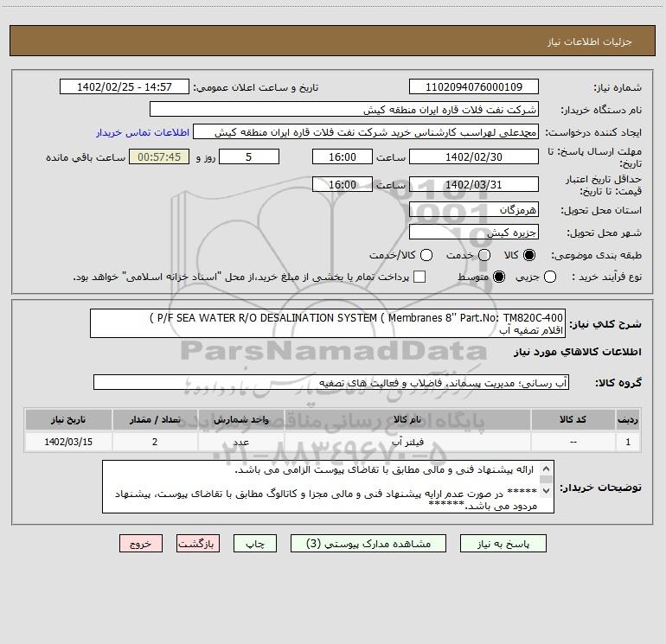This screenshot has height=644, width=666.
Task: Open اطلاعات تماس خریدار link
Action: 143,132
